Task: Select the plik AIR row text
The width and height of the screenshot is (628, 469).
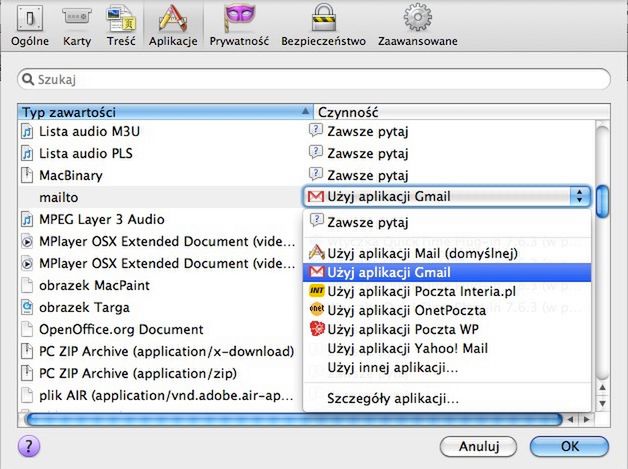Action: coord(166,396)
